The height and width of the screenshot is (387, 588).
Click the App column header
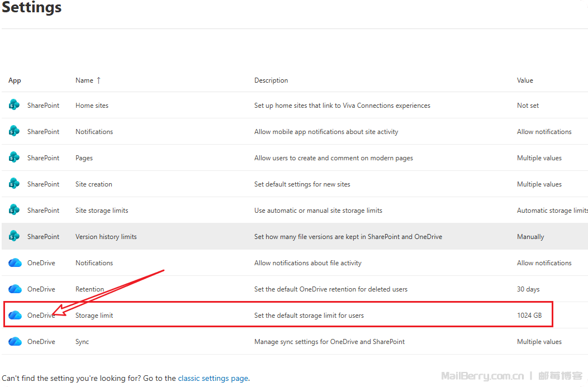point(15,80)
